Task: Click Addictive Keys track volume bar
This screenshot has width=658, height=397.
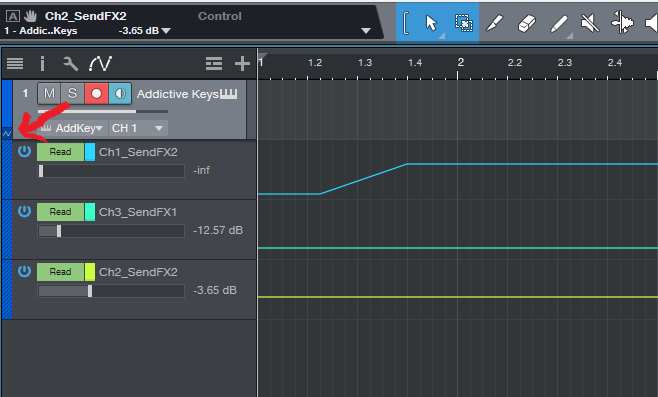Action: (x=103, y=112)
